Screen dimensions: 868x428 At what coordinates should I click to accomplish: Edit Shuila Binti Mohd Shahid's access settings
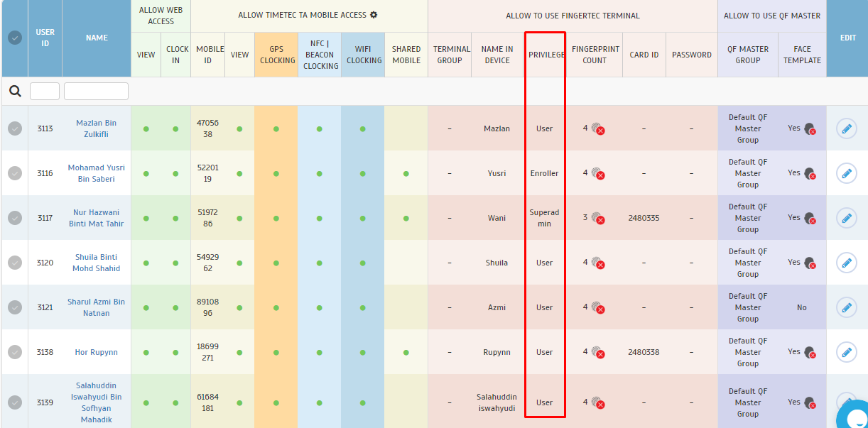846,263
